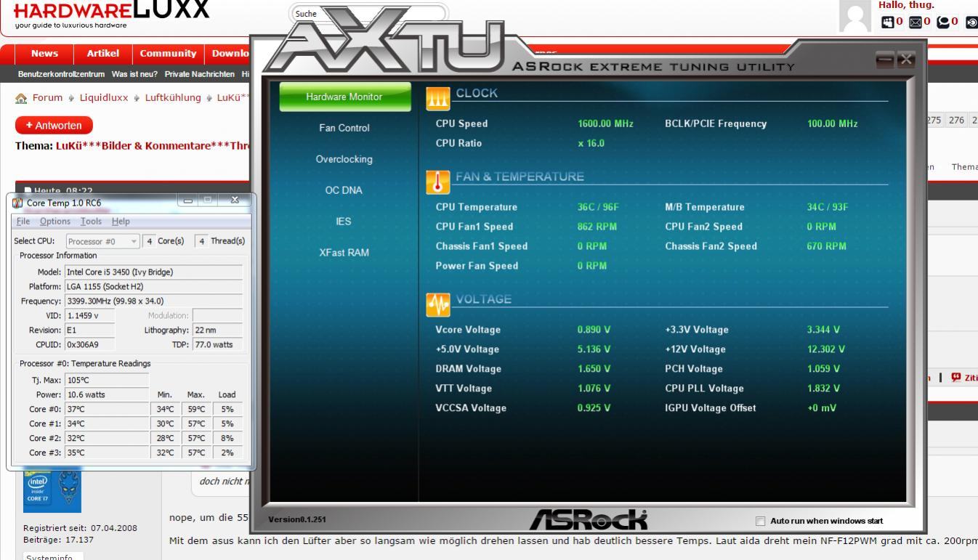
Task: Open Benutzerkontrollzentrum link
Action: tap(61, 74)
